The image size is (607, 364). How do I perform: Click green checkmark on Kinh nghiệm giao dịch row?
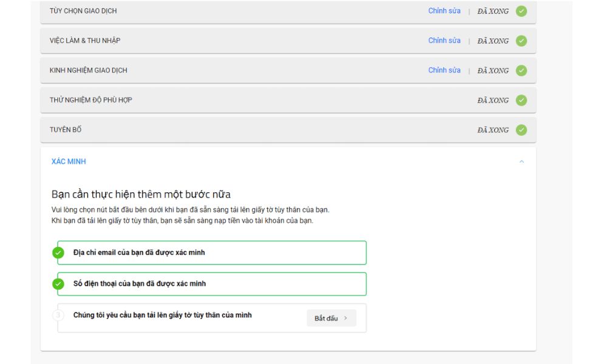click(521, 70)
